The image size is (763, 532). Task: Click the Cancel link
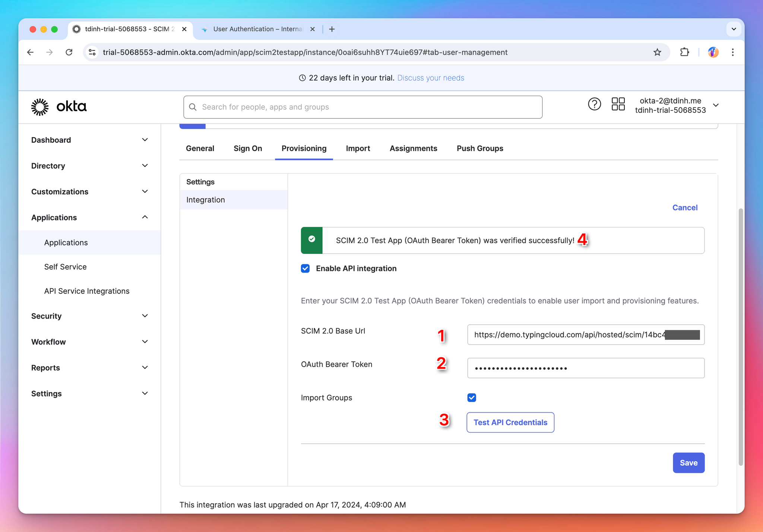[x=685, y=208]
